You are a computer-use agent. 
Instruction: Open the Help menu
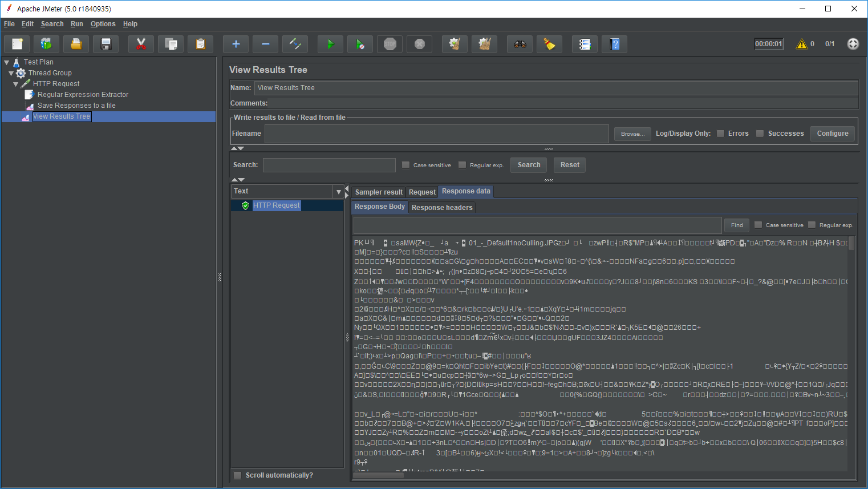click(x=130, y=24)
